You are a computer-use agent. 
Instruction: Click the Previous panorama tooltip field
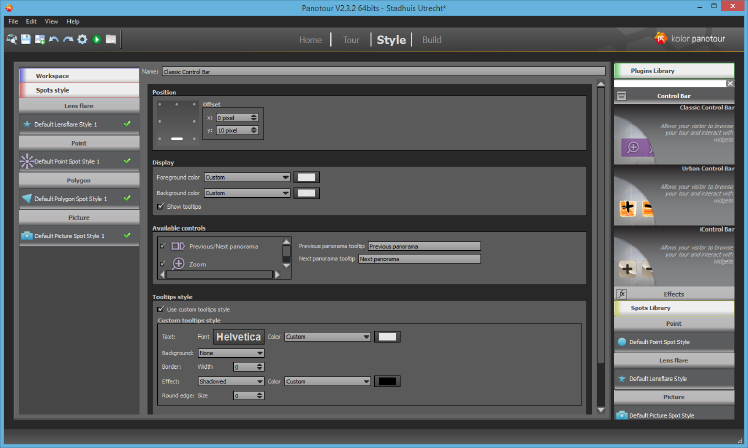[x=424, y=246]
